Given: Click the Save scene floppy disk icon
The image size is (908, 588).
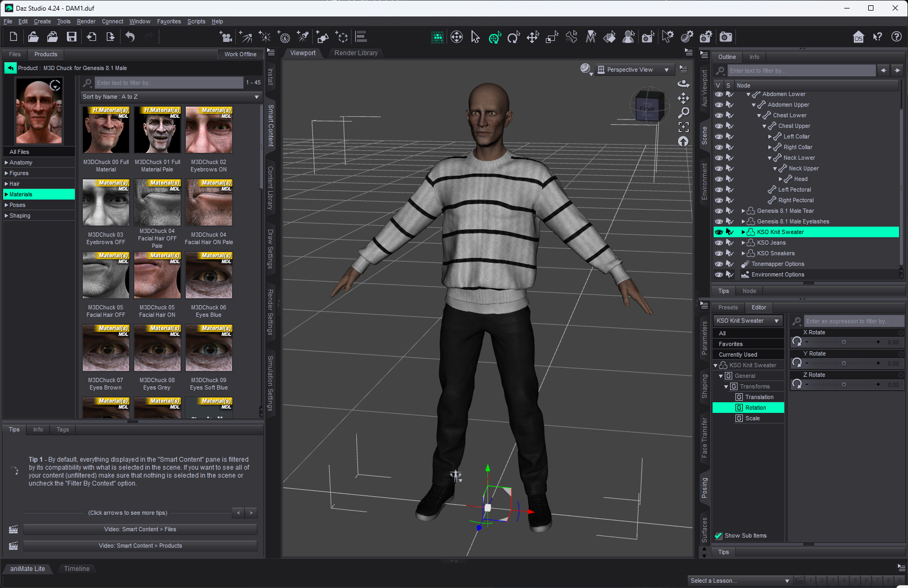Looking at the screenshot, I should tap(72, 37).
